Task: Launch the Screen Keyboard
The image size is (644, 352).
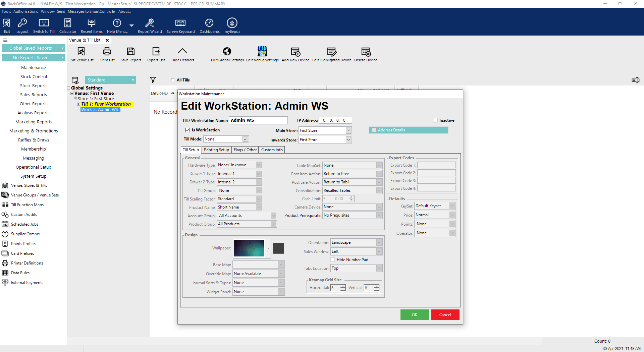Action: [x=181, y=25]
